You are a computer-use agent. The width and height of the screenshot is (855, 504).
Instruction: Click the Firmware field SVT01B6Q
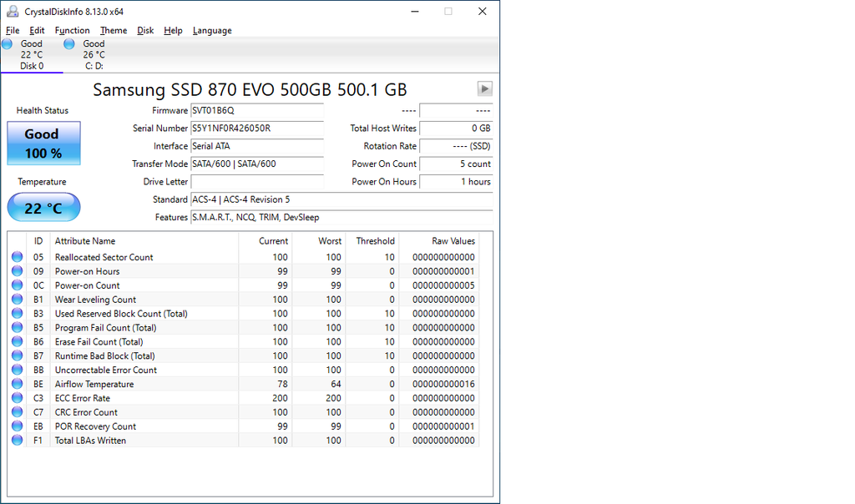pyautogui.click(x=257, y=111)
